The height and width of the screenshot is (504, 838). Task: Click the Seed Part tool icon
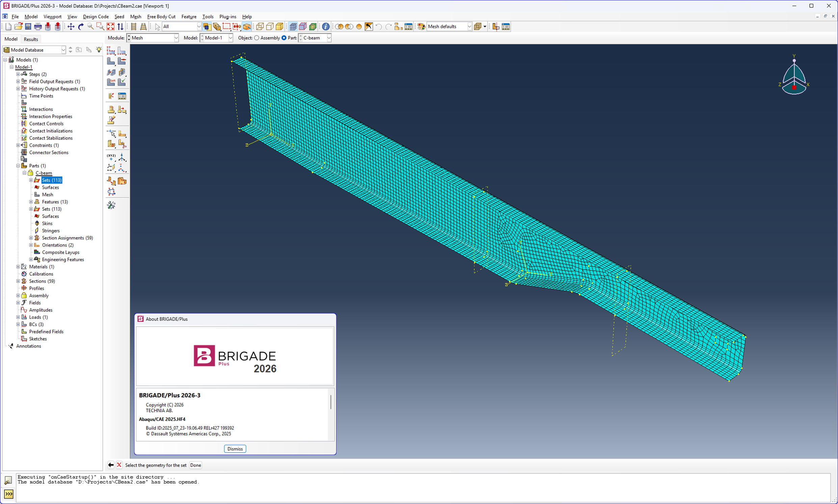pos(111,51)
